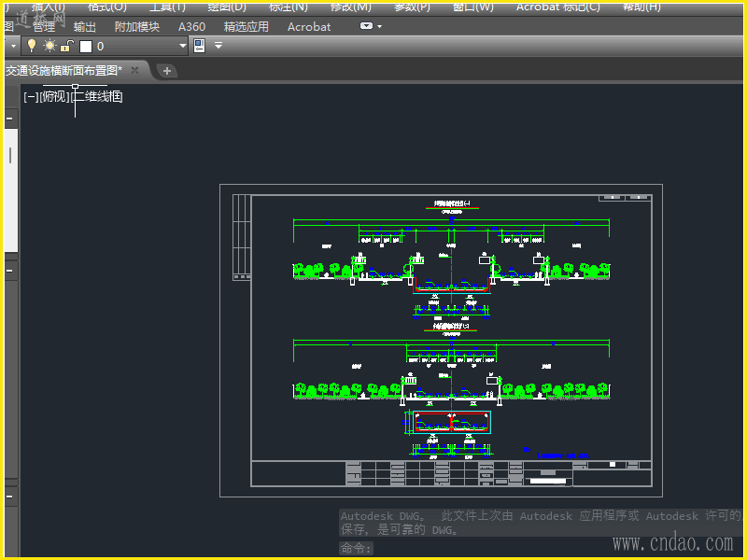Click the [俯视] view control
Screen dimensions: 747x560
click(x=55, y=97)
